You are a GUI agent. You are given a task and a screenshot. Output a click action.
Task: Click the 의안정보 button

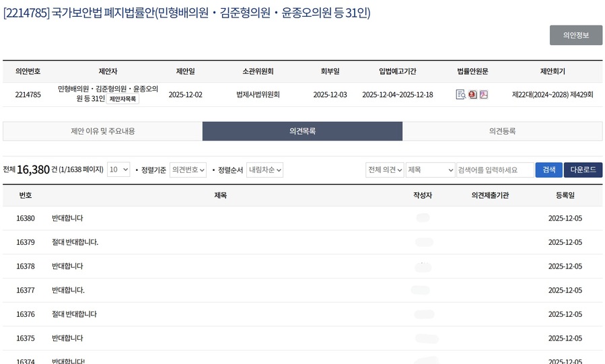coord(575,35)
